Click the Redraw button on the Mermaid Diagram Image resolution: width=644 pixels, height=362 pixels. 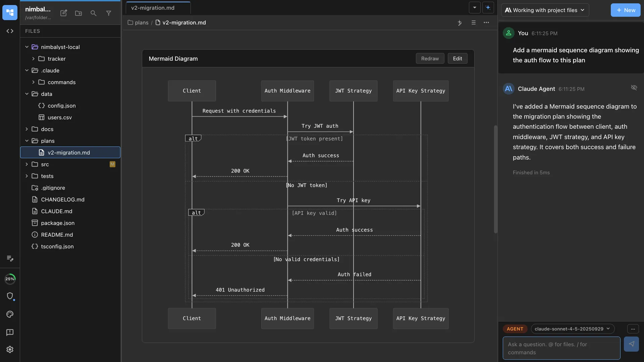[x=430, y=58]
